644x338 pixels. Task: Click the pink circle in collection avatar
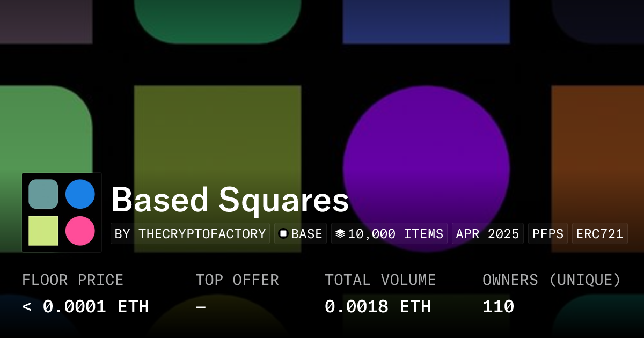pyautogui.click(x=80, y=231)
